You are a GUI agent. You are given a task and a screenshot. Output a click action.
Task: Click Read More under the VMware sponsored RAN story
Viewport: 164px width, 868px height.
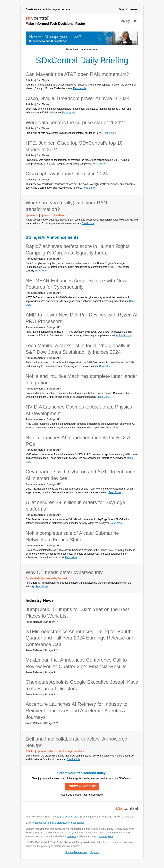(x=88, y=223)
